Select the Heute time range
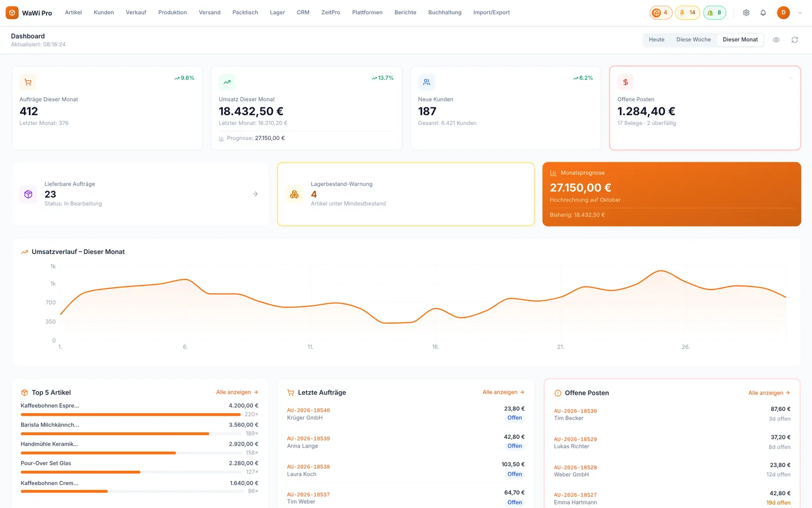 656,40
